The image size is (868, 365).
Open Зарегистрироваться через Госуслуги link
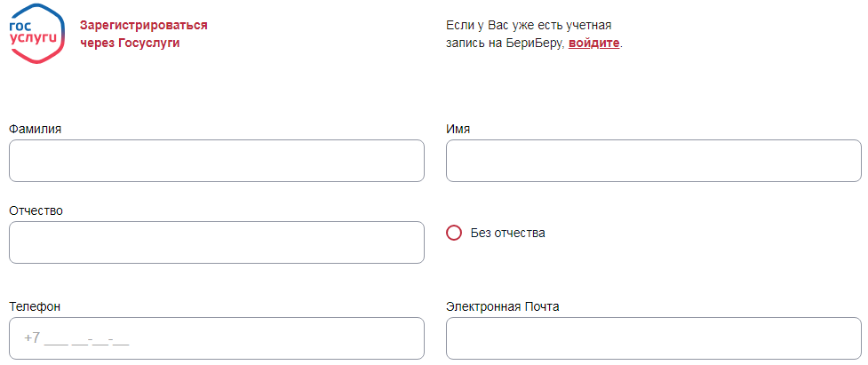pyautogui.click(x=143, y=35)
